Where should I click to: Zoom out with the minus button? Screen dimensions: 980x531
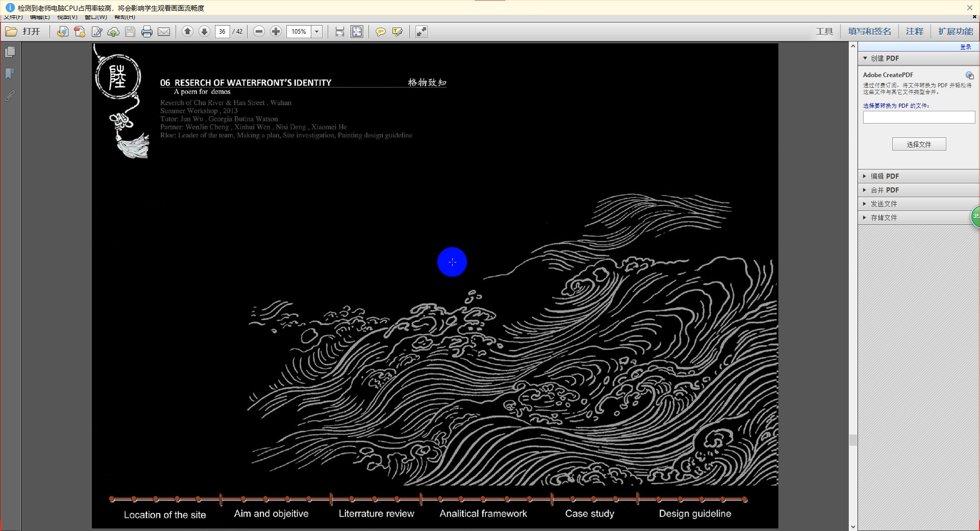pyautogui.click(x=259, y=32)
